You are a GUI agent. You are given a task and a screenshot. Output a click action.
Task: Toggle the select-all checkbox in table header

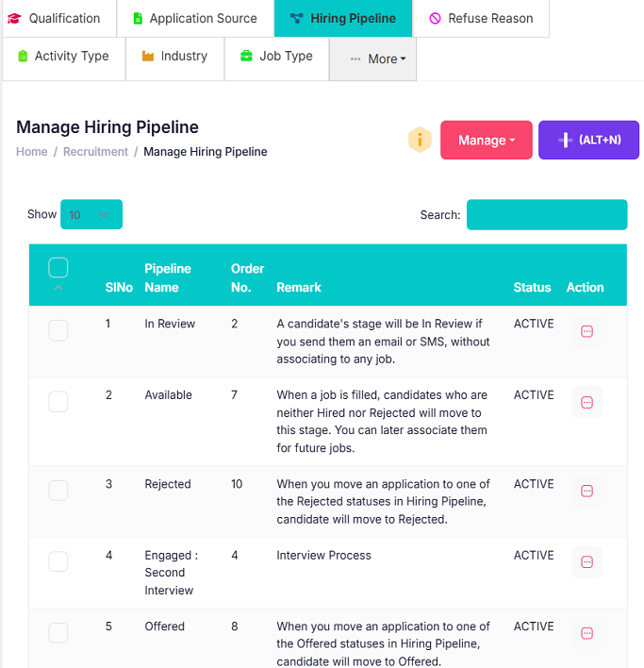coord(58,268)
